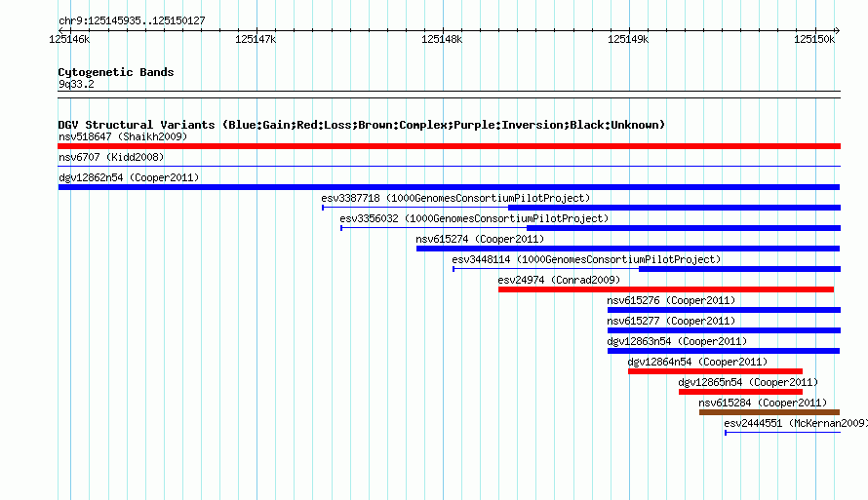Open the dgv12863n54 (Cooper2011) label

click(x=677, y=341)
